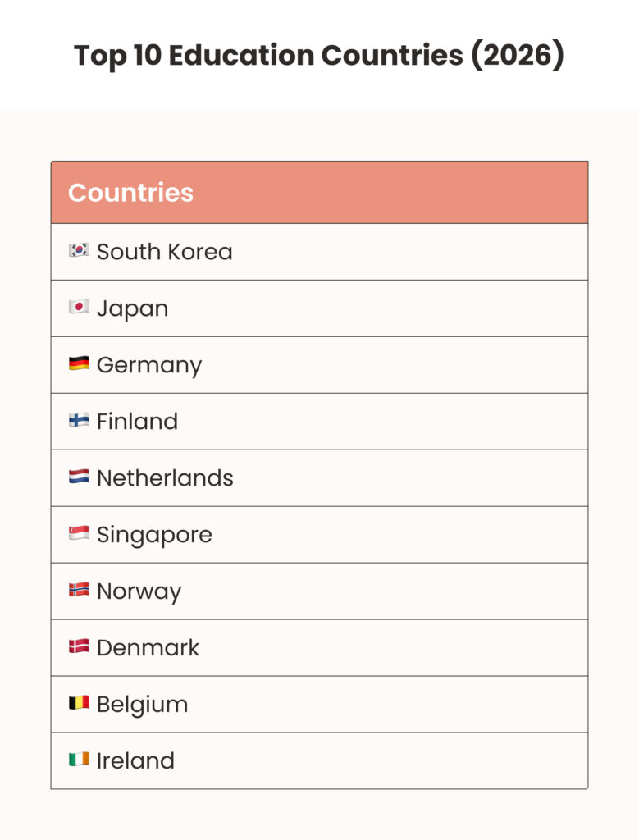The height and width of the screenshot is (840, 639).
Task: Click the page title heading text
Action: (319, 56)
